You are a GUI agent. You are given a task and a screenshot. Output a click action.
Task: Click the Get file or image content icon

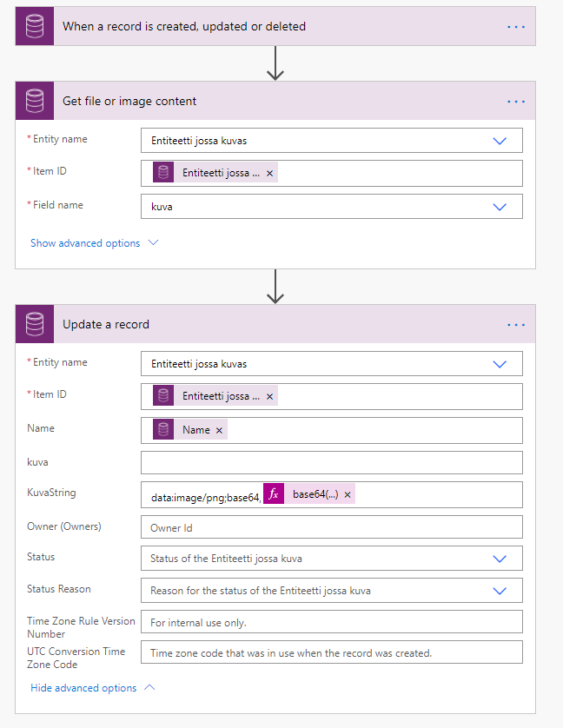(35, 101)
